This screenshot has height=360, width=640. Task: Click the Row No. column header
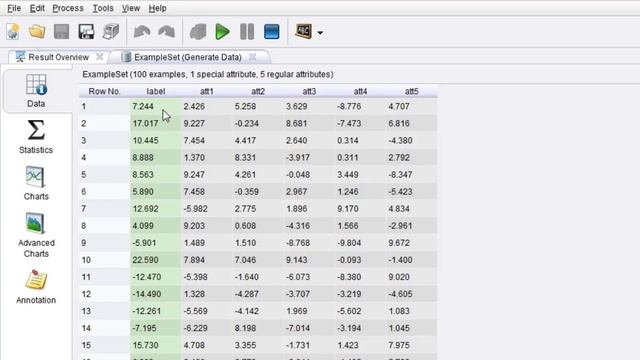(104, 91)
